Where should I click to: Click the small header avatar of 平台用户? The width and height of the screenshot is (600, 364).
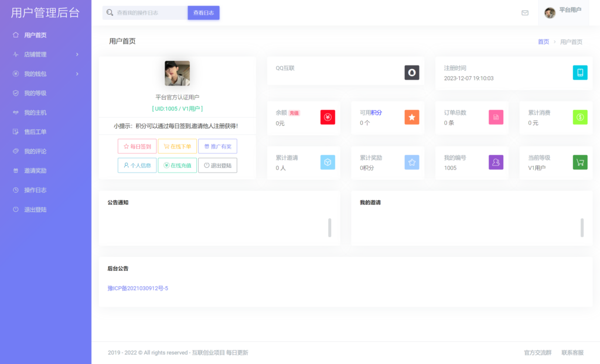coord(550,13)
